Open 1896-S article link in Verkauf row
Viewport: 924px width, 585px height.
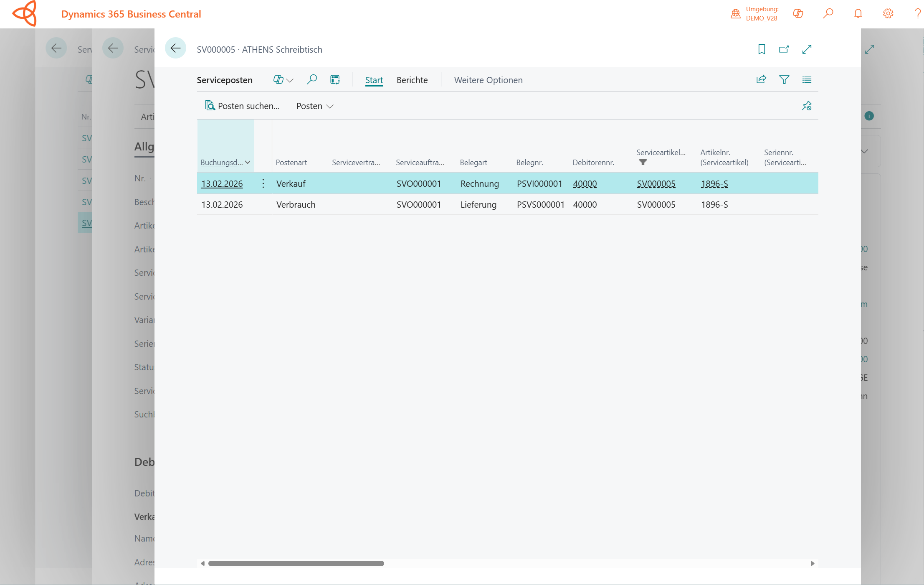click(x=714, y=184)
